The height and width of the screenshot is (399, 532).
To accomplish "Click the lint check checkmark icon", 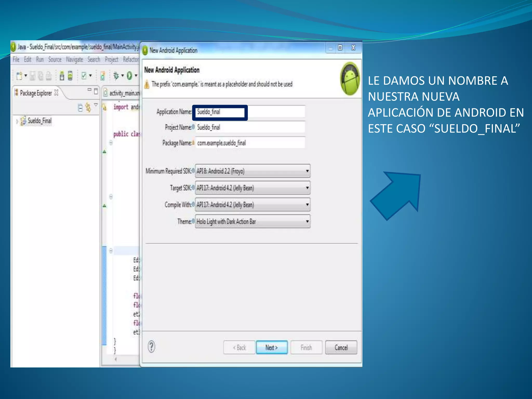I will pyautogui.click(x=84, y=76).
